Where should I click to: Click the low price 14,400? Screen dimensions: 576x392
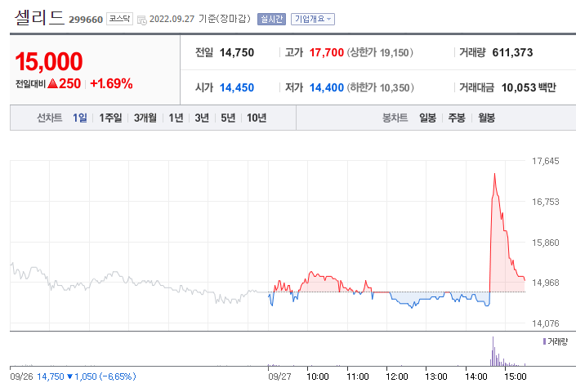click(326, 87)
